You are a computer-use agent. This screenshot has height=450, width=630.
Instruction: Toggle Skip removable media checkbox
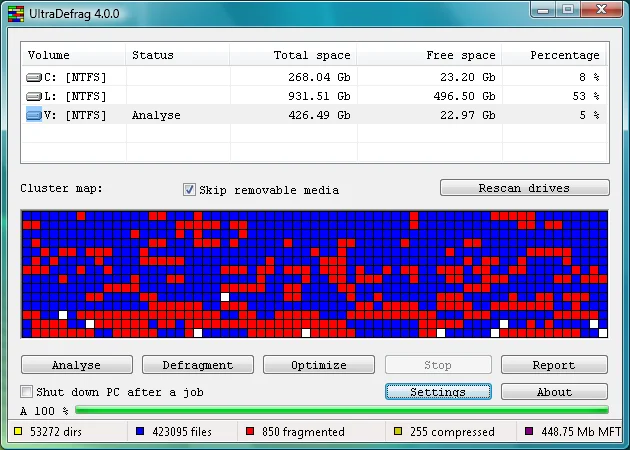189,189
